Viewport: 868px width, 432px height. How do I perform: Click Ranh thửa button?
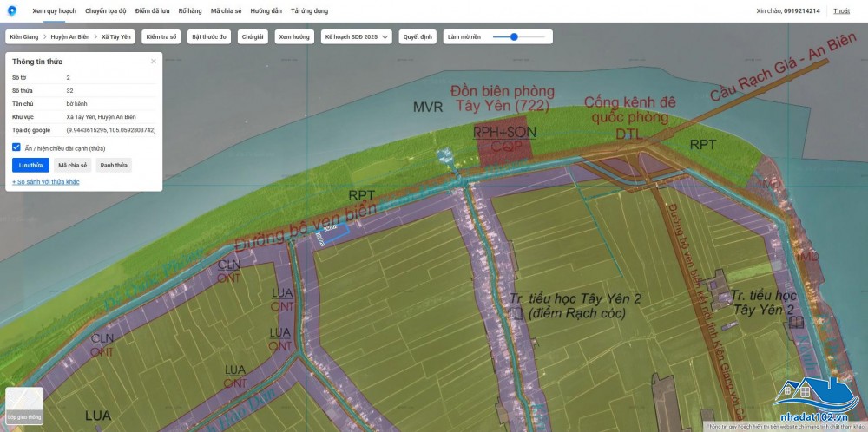click(x=114, y=165)
